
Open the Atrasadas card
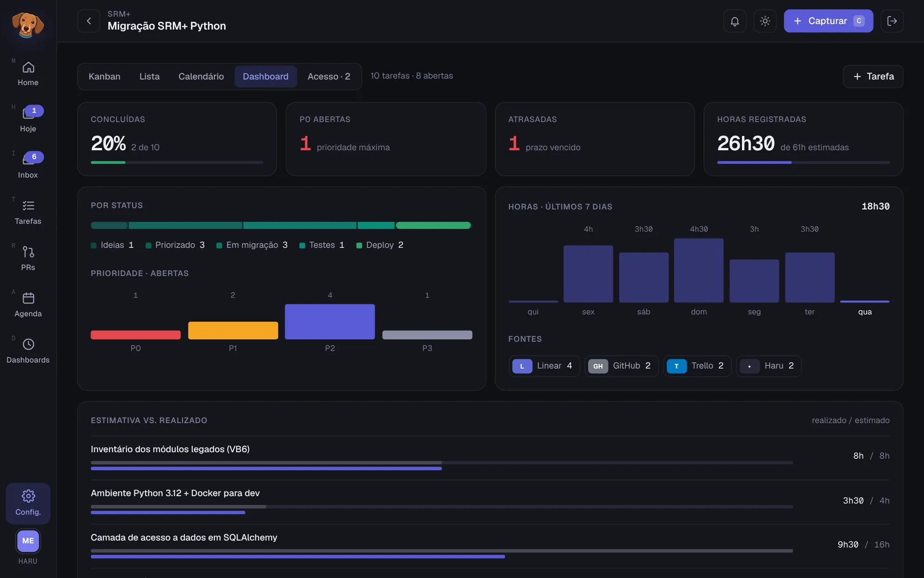(x=595, y=139)
